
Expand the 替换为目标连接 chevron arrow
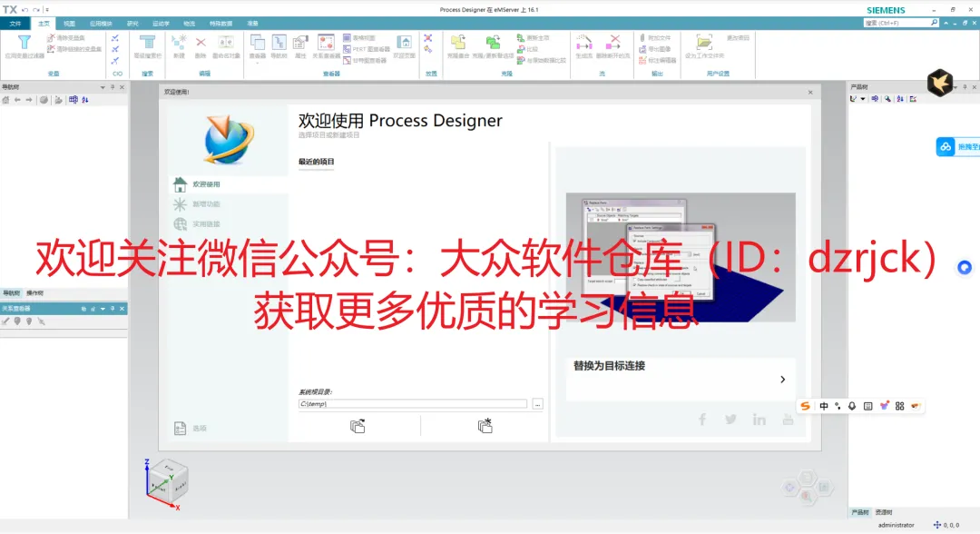click(x=782, y=380)
